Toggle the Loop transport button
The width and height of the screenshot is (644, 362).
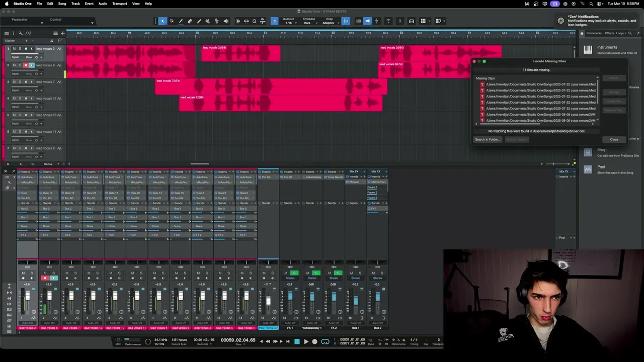(326, 341)
